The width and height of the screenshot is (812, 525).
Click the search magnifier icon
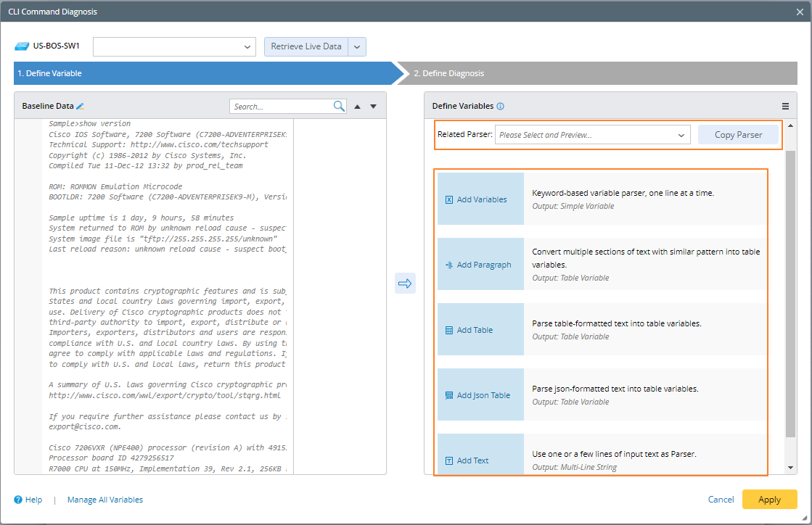click(x=339, y=106)
